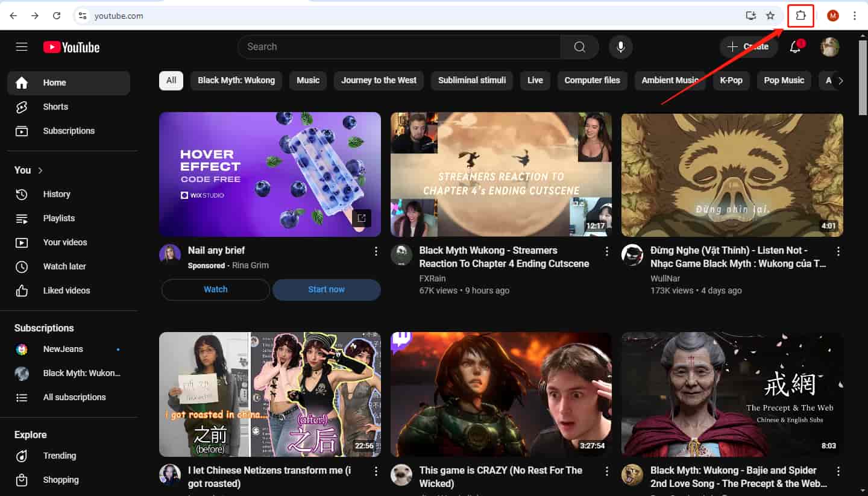The height and width of the screenshot is (496, 868).
Task: Open Rina Grim sponsor link
Action: coord(250,266)
